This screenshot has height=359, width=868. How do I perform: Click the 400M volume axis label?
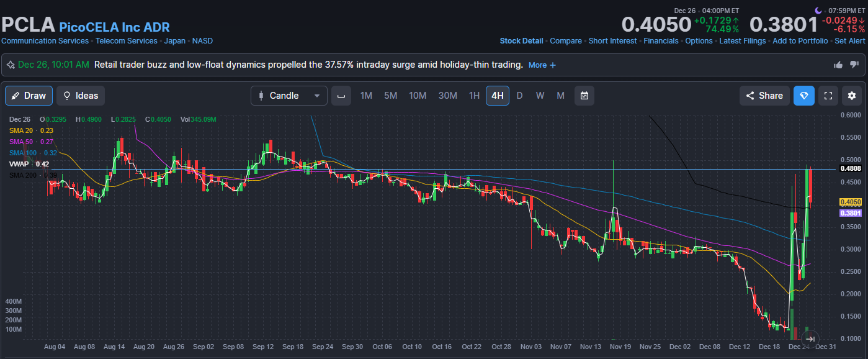[14, 301]
